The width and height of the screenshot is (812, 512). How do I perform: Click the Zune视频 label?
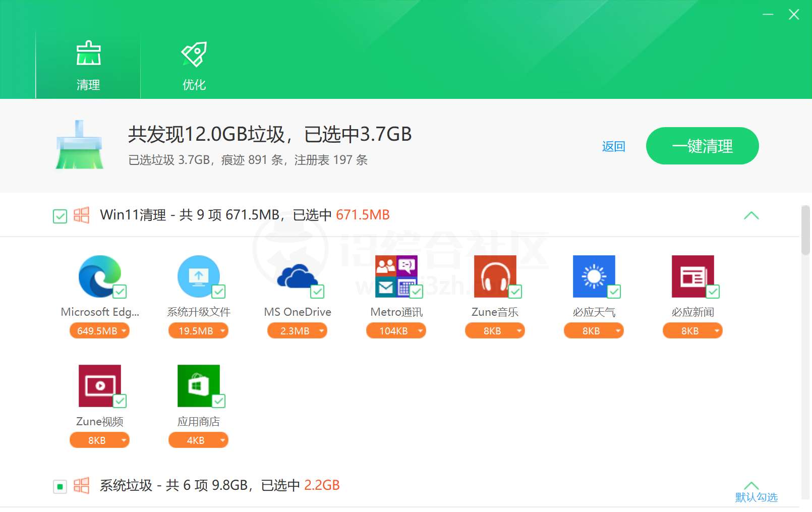tap(100, 422)
